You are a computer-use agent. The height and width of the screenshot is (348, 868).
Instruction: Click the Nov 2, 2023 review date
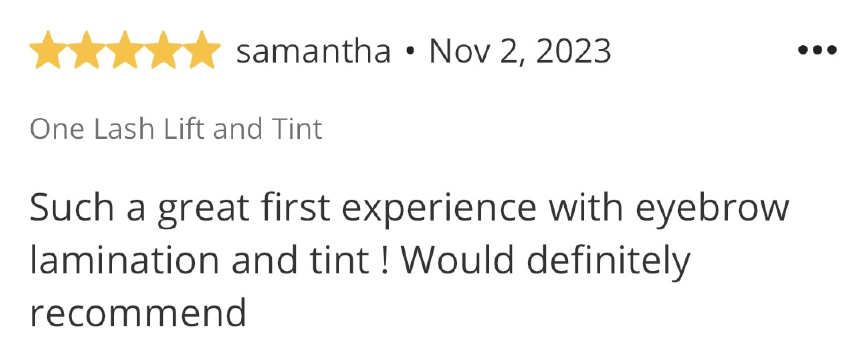click(x=520, y=51)
